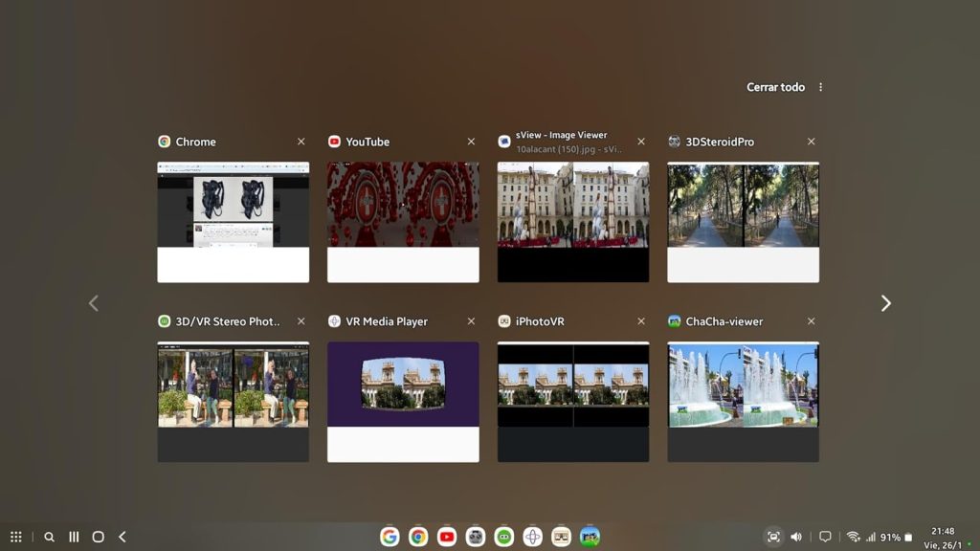Open iPhotoVR from the taskbar
The width and height of the screenshot is (980, 551).
click(561, 537)
